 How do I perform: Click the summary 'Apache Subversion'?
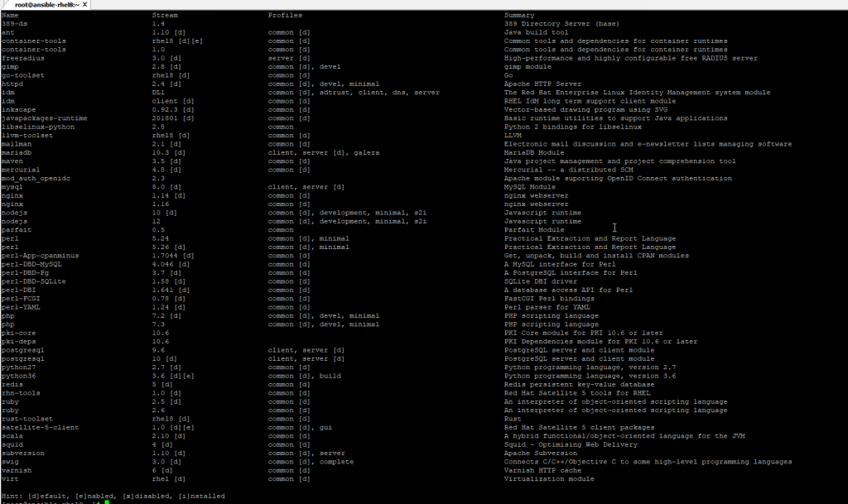point(541,454)
